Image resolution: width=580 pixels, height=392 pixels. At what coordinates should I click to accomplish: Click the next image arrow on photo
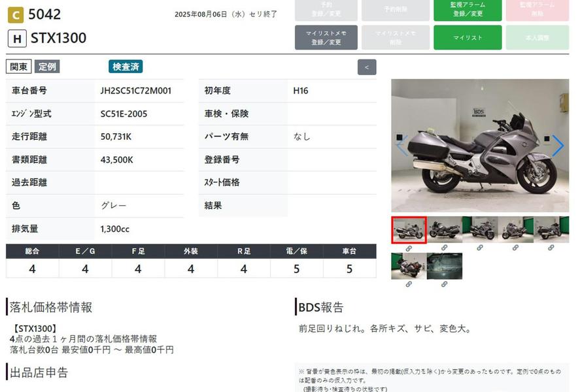tap(557, 146)
